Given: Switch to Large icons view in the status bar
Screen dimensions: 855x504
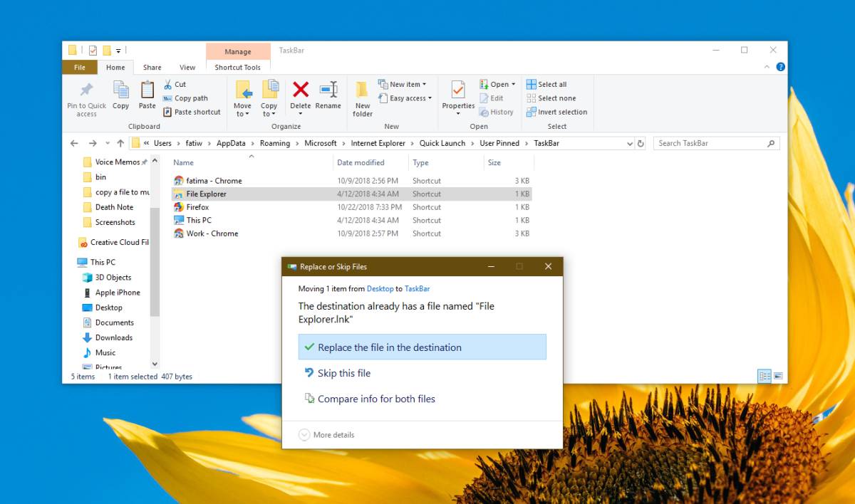Looking at the screenshot, I should click(x=778, y=376).
